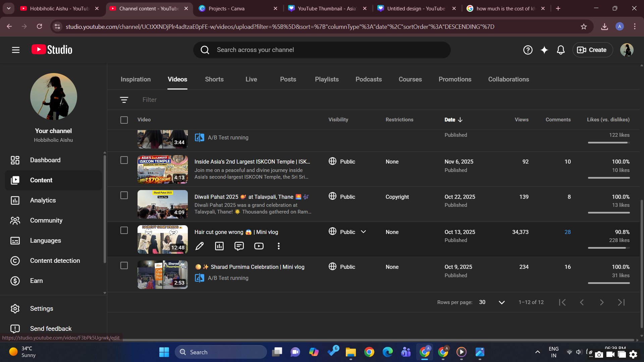The width and height of the screenshot is (644, 362).
Task: Open analytics icon for Hair cut gone wrong
Action: tap(219, 246)
